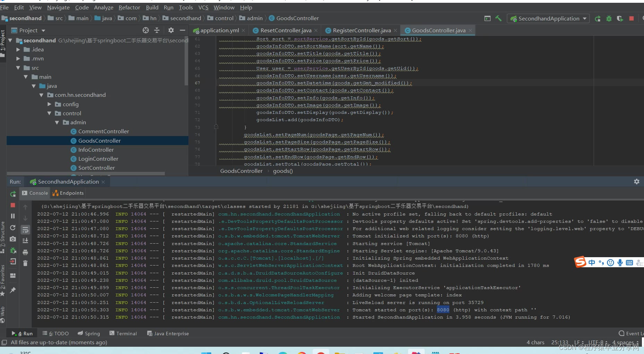Click the goods() breadcrumb in editor
This screenshot has width=644, height=354.
pyautogui.click(x=283, y=171)
